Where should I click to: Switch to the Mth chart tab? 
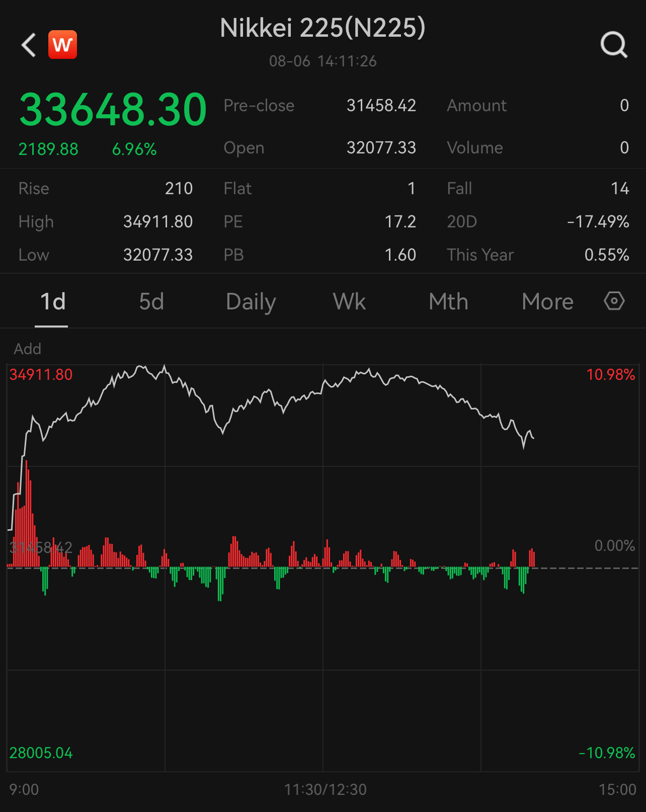[448, 302]
